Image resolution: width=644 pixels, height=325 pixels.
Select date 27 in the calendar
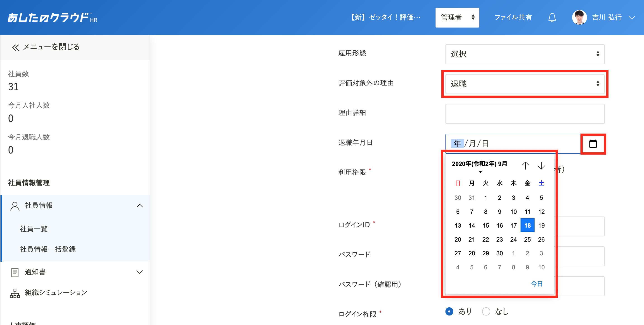[457, 253]
